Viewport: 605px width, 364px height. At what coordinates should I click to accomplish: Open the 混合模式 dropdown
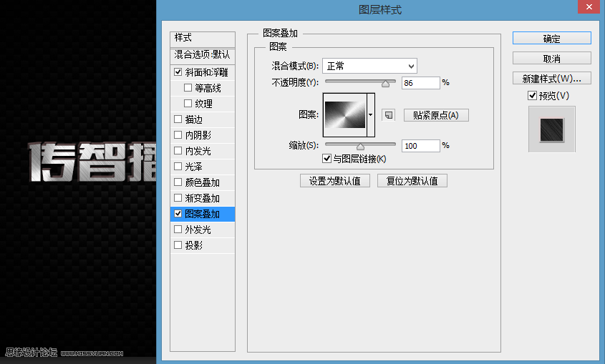(x=369, y=66)
